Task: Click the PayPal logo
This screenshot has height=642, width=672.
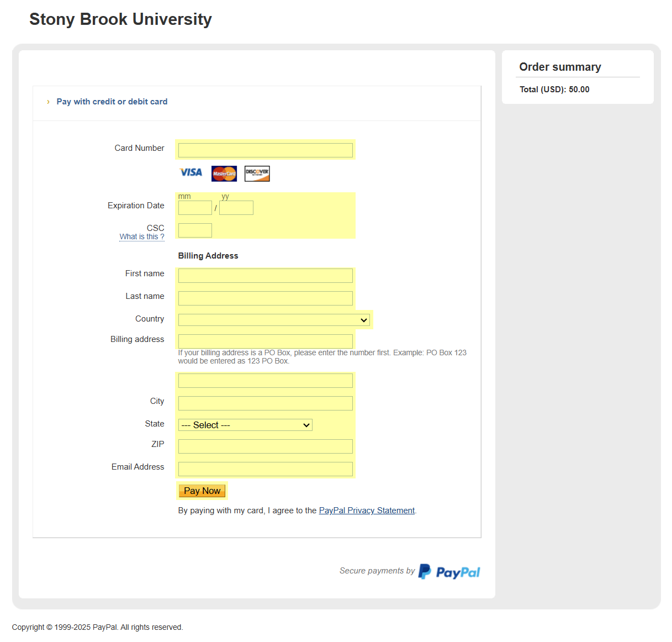Action: tap(449, 572)
